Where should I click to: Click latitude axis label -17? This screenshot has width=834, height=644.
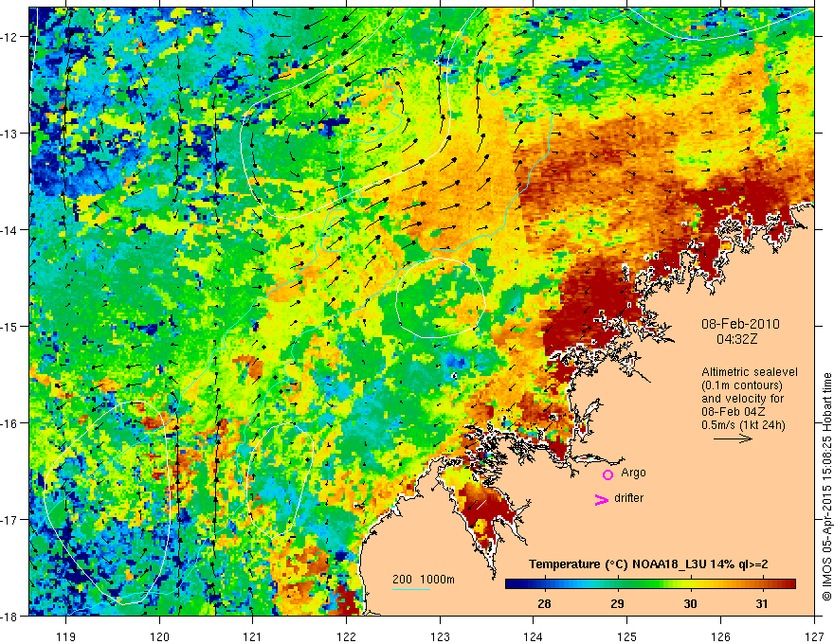coord(9,520)
